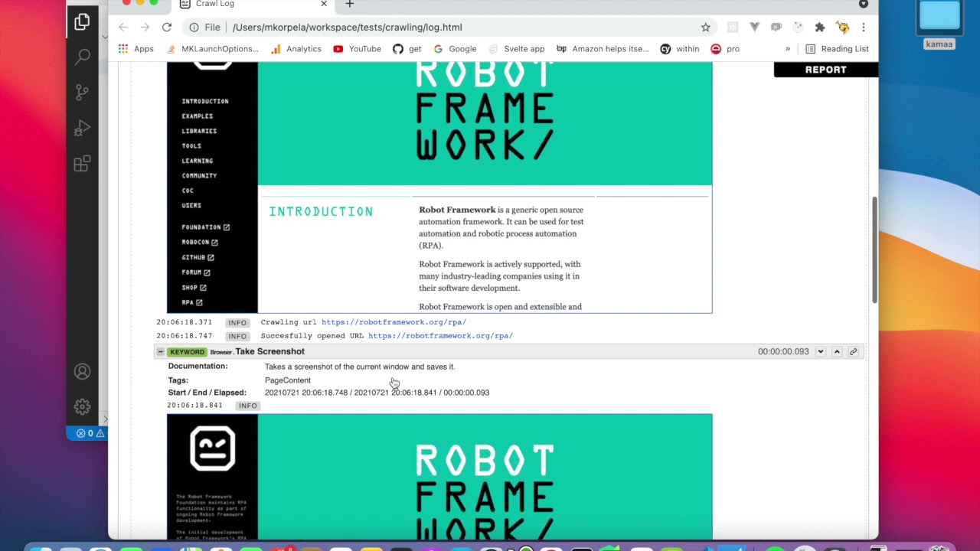Viewport: 980px width, 551px height.
Task: Open VS Code Search icon
Action: click(83, 57)
